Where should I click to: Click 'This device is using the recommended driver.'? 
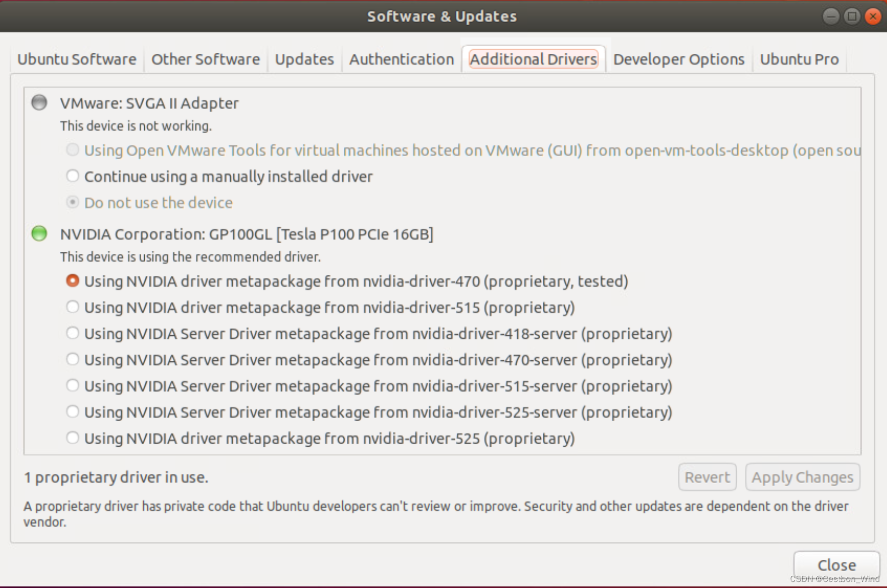click(190, 257)
